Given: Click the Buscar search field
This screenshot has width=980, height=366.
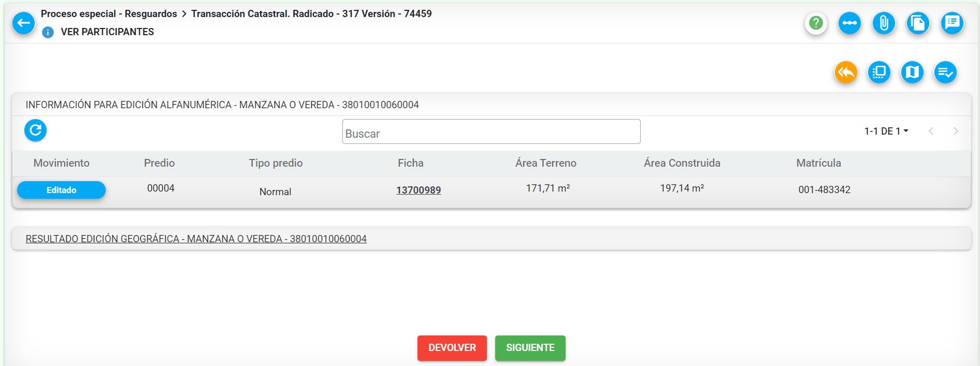Looking at the screenshot, I should click(x=491, y=131).
